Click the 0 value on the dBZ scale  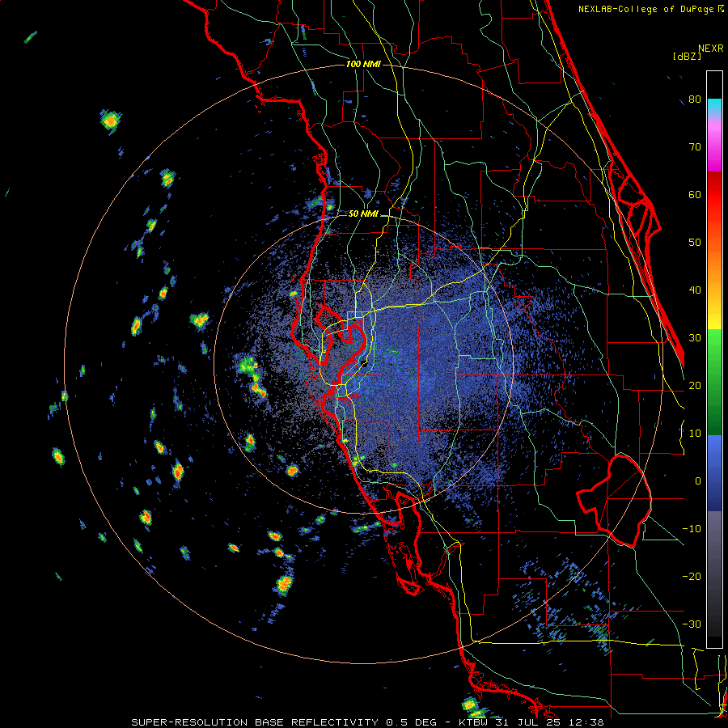coord(698,481)
